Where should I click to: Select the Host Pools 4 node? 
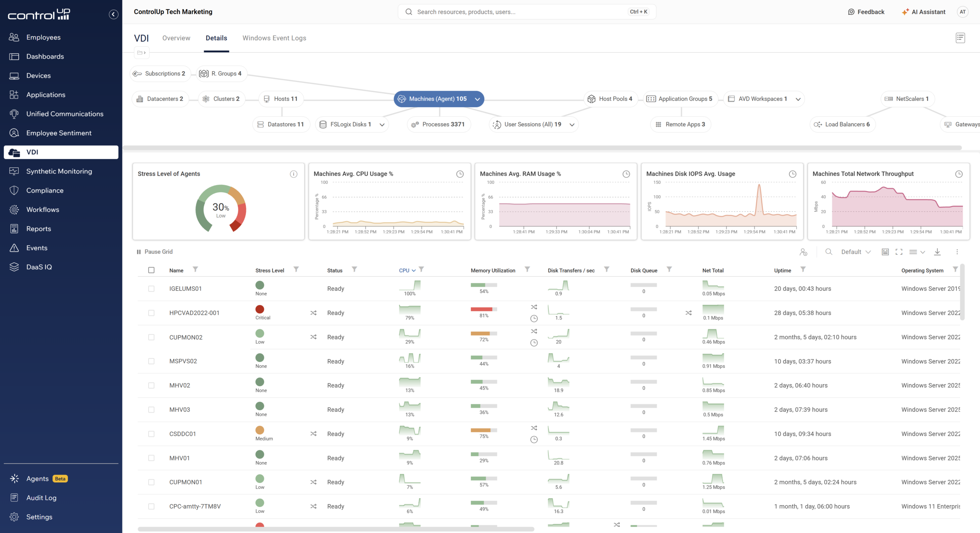click(x=610, y=99)
